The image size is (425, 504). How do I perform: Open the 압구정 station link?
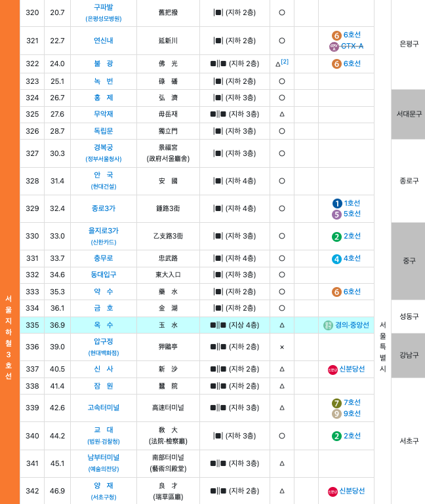103,341
